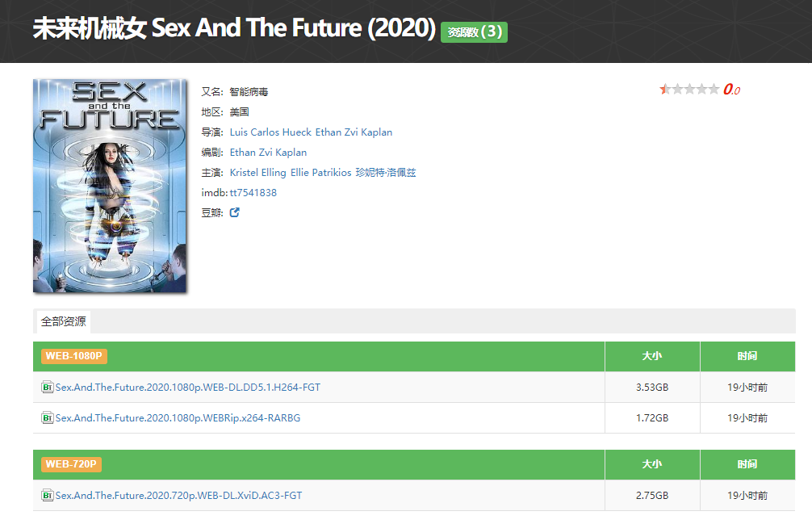Click the star rating icons
The width and height of the screenshot is (812, 524).
point(689,90)
